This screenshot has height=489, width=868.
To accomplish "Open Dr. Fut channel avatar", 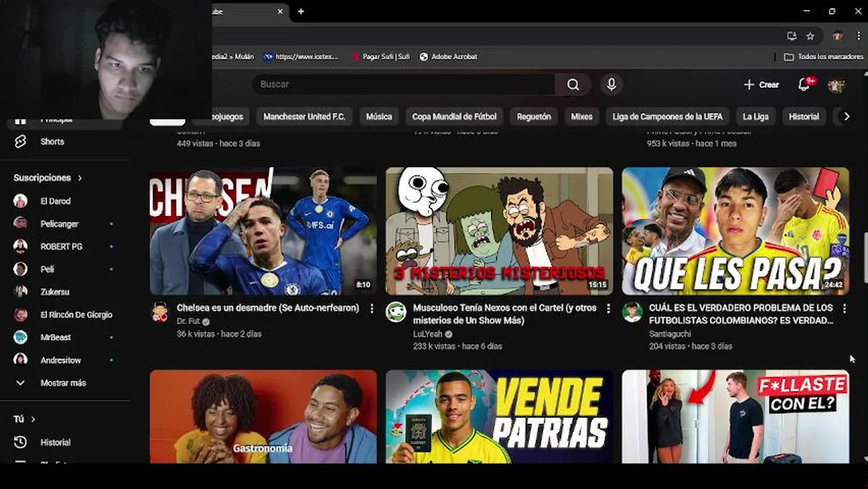I will point(160,312).
